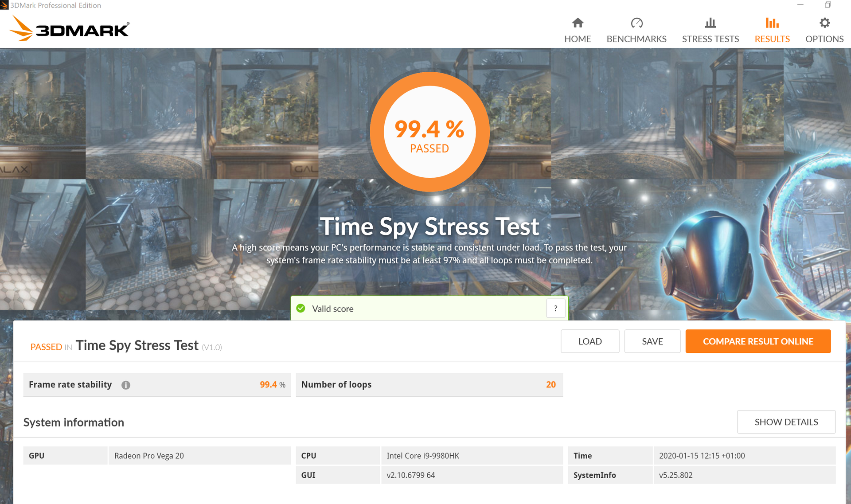Click the SystemInfo version v5.25.802
Image resolution: width=851 pixels, height=504 pixels.
click(675, 475)
